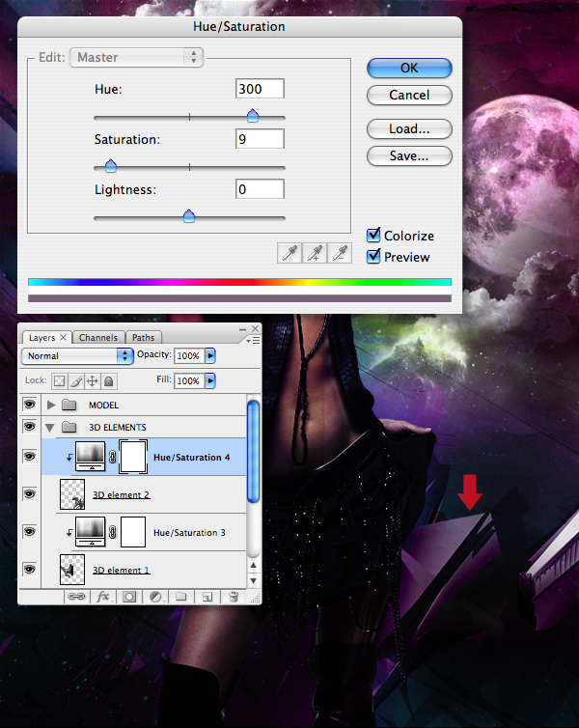This screenshot has height=728, width=579.
Task: Toggle Lock all padlock icon
Action: tap(109, 381)
